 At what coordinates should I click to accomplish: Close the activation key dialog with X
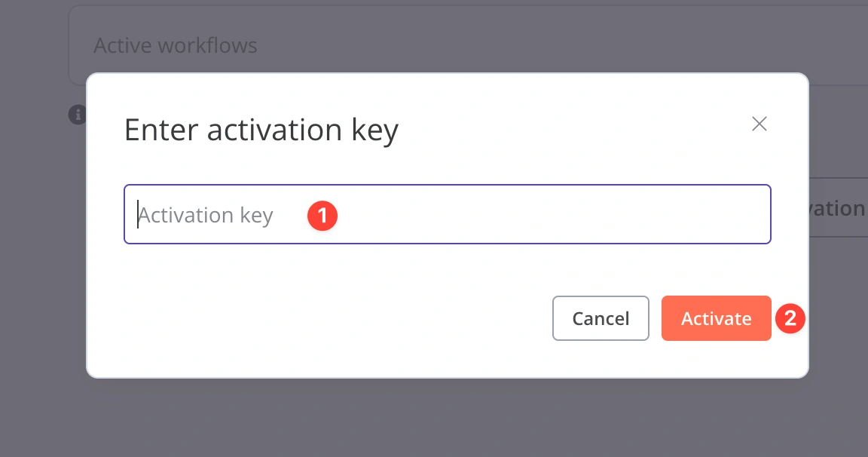click(x=759, y=124)
